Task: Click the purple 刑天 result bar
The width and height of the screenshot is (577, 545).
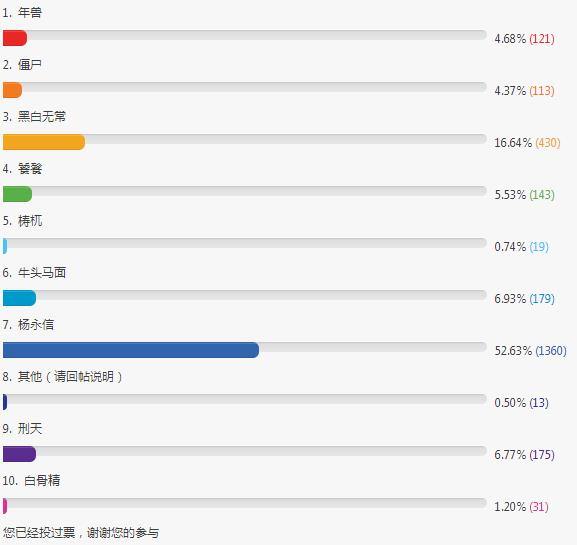Action: (x=20, y=454)
